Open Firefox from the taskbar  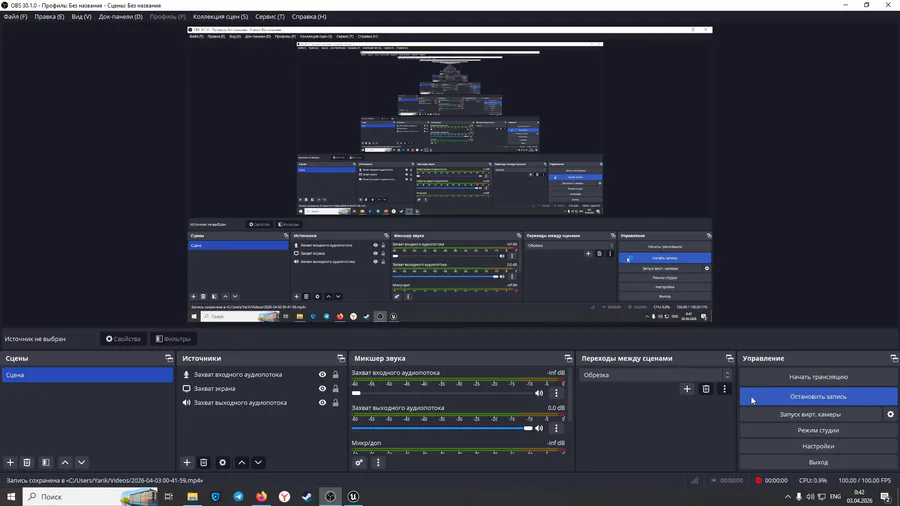click(x=261, y=497)
